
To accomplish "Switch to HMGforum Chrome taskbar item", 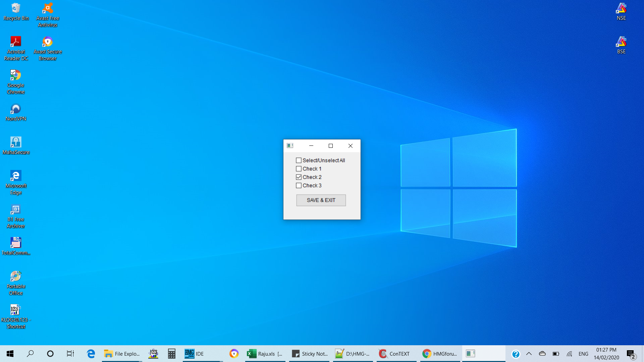I will pos(440,354).
